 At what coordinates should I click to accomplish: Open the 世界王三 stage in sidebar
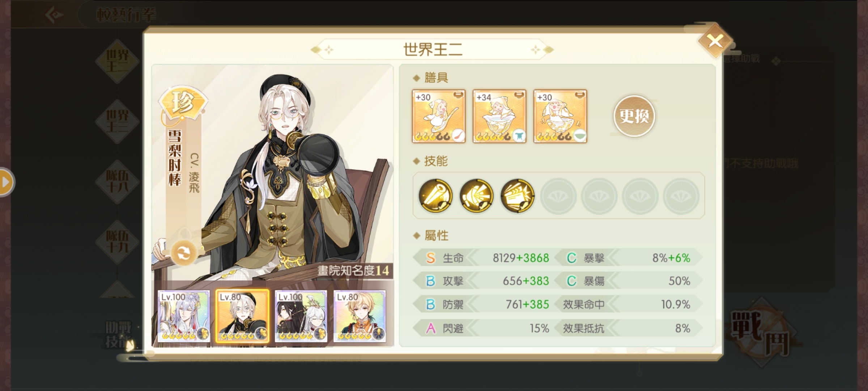(x=117, y=121)
